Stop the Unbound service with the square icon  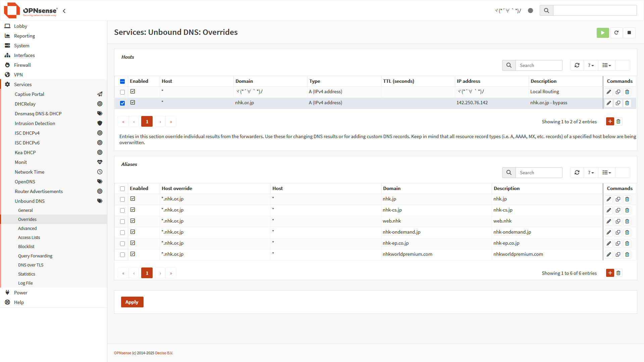[x=629, y=33]
